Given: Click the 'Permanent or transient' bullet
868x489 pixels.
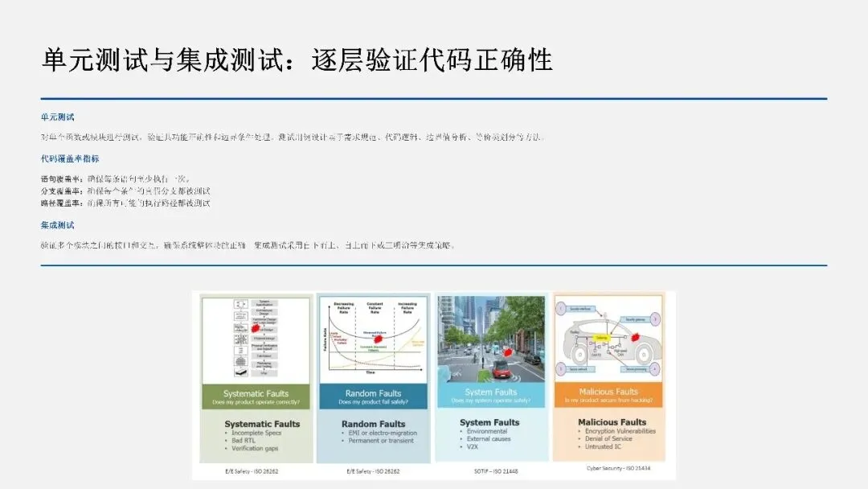Looking at the screenshot, I should coord(381,441).
